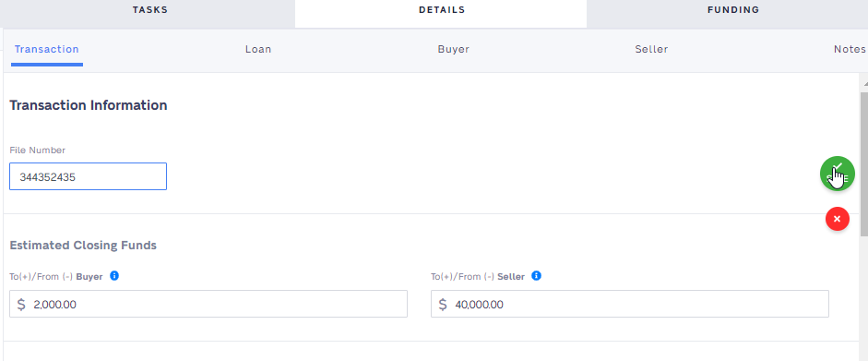Click the Seller amount dollar sign
The width and height of the screenshot is (868, 361).
click(443, 304)
